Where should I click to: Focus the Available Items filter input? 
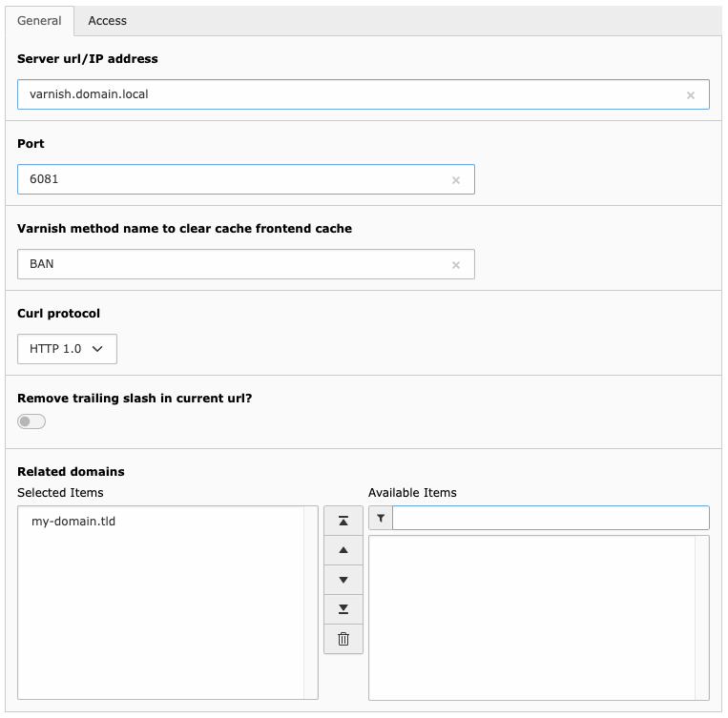[x=551, y=518]
